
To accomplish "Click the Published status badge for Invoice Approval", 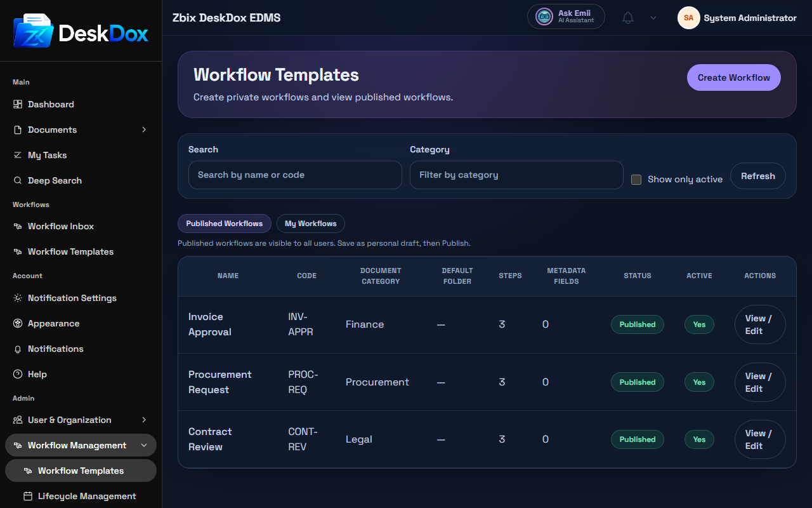I will (x=638, y=324).
